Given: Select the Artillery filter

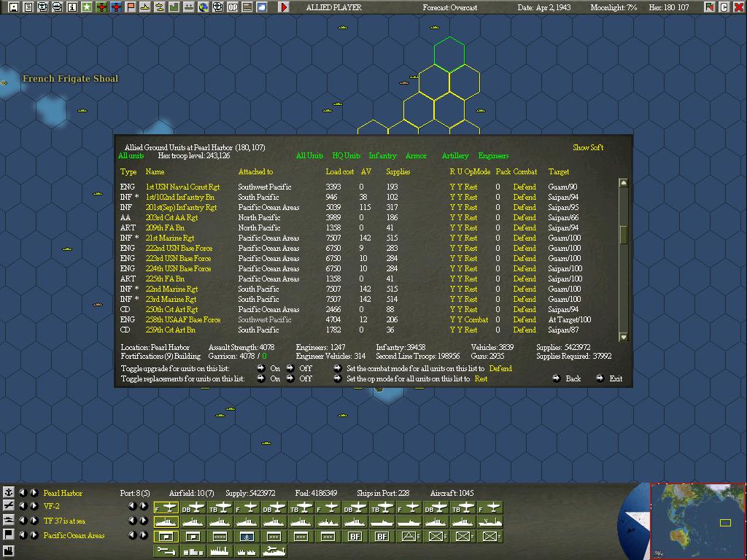Looking at the screenshot, I should point(455,156).
